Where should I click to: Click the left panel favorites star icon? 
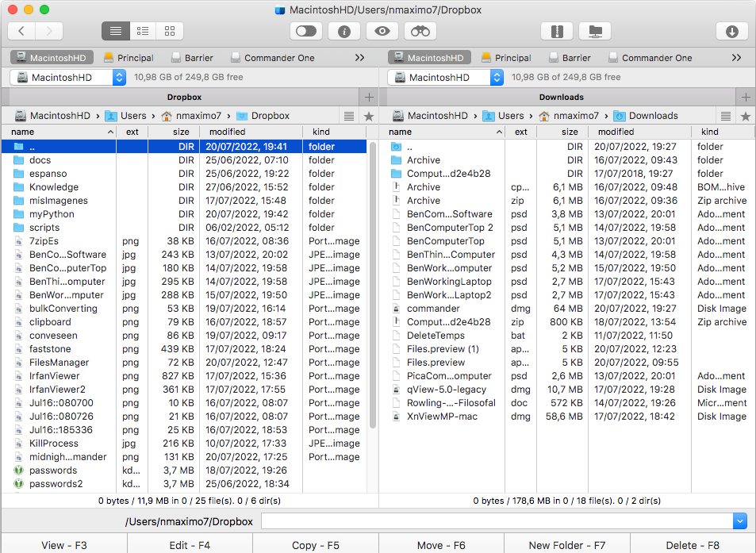368,116
